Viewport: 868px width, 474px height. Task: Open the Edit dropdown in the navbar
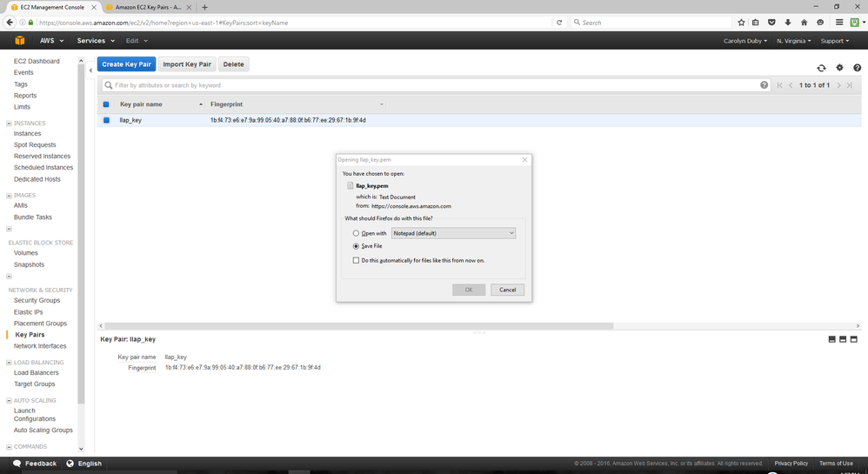[x=137, y=40]
